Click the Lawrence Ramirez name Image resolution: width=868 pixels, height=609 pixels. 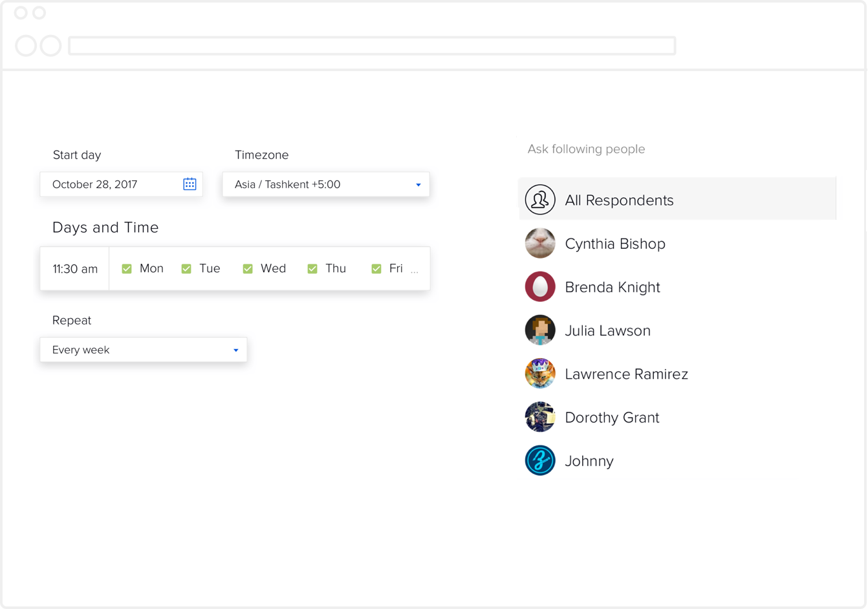tap(626, 374)
